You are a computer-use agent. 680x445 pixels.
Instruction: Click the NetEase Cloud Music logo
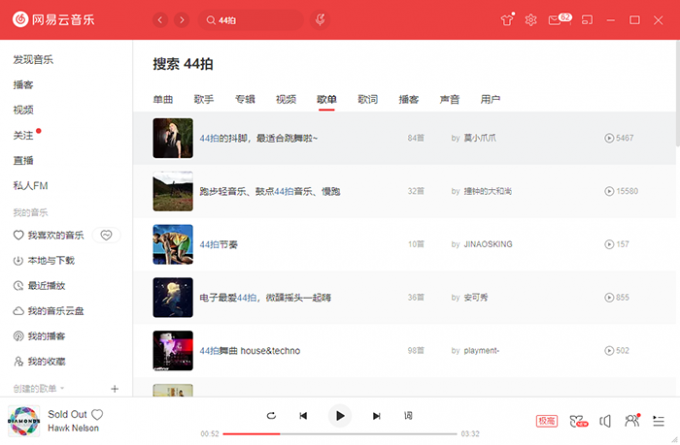point(54,20)
